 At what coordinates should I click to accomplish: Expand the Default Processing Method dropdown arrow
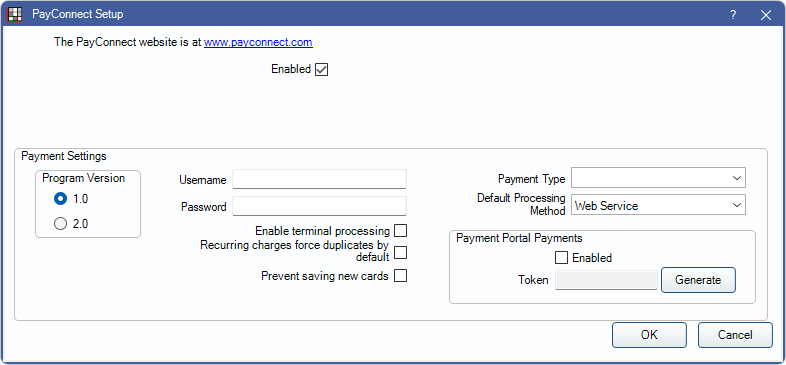(x=736, y=205)
